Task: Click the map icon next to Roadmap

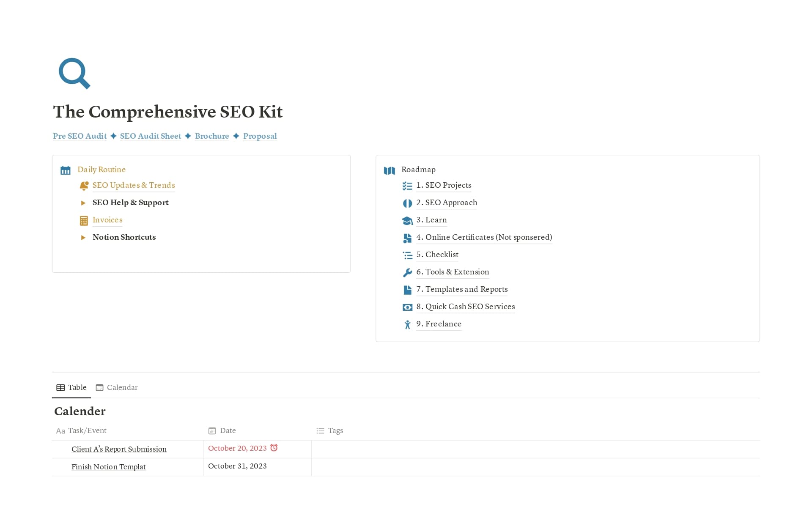Action: 389,170
